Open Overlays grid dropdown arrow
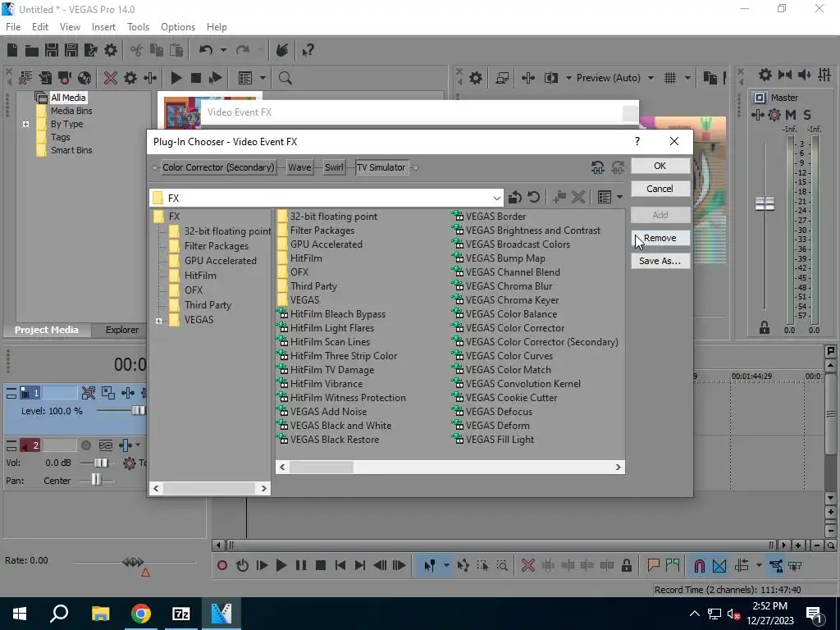The height and width of the screenshot is (630, 840). pyautogui.click(x=688, y=78)
